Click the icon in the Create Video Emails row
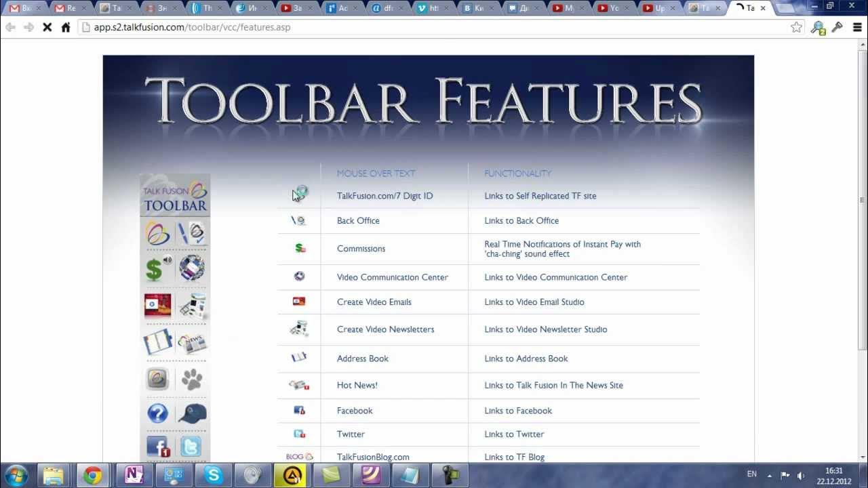The width and height of the screenshot is (868, 488). pos(299,302)
